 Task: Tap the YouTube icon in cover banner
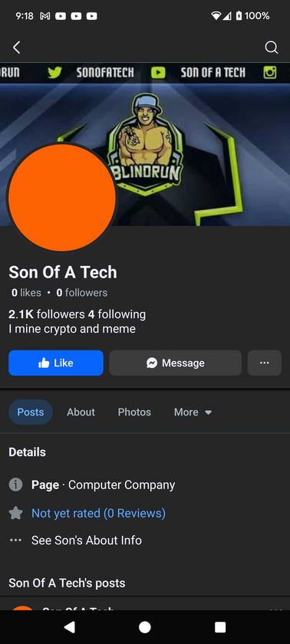click(x=159, y=73)
